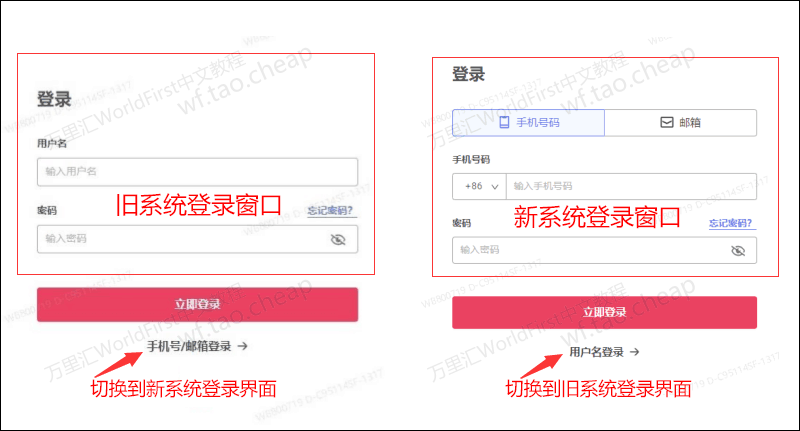The width and height of the screenshot is (800, 431).
Task: Switch via 手机号/邮箱登录 link
Action: coord(189,346)
